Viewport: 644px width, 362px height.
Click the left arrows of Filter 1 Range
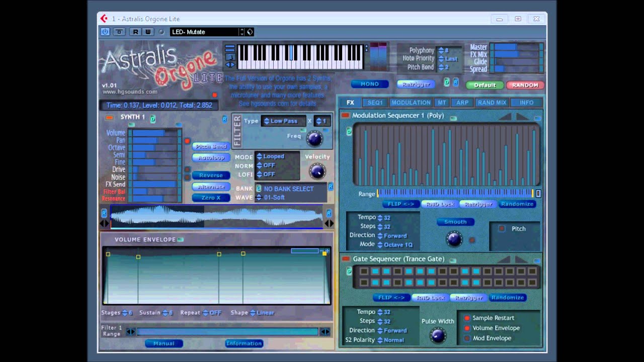[x=131, y=331]
